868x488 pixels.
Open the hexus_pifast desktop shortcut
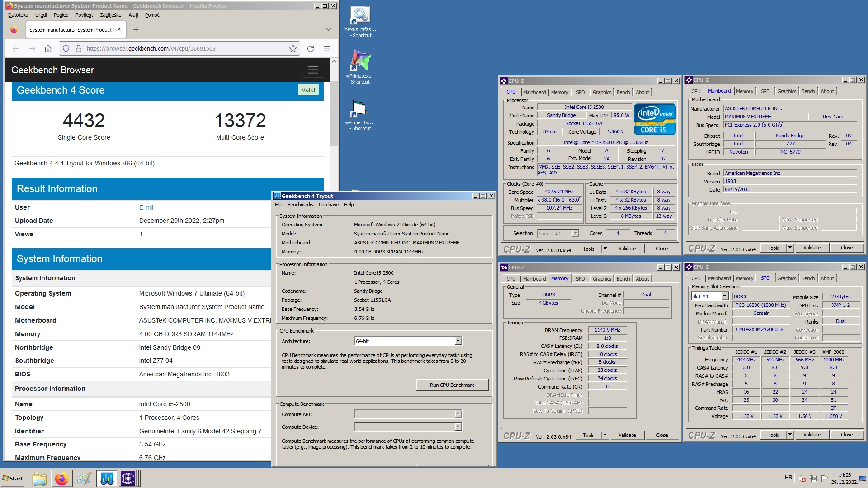[x=360, y=22]
